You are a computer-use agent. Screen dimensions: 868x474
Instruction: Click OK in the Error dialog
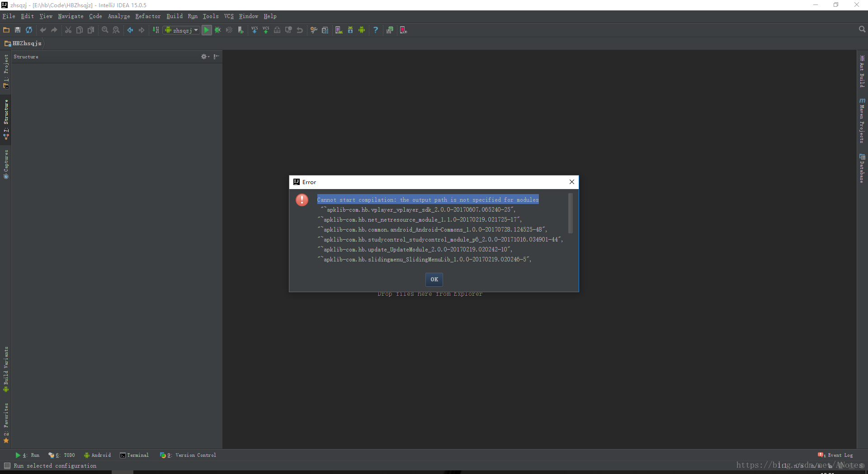434,280
